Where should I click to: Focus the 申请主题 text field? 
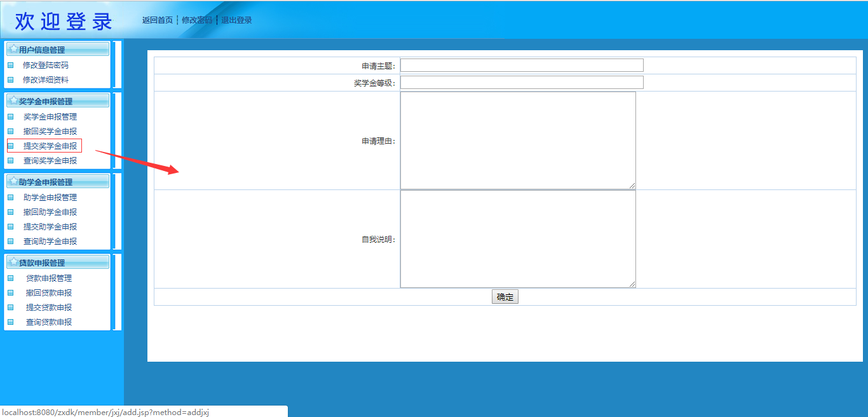click(521, 65)
